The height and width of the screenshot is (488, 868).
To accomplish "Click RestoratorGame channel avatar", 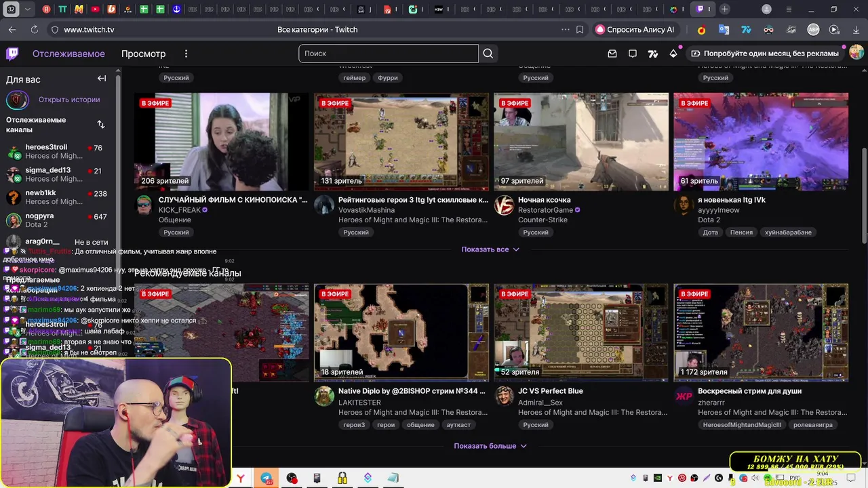I will (504, 205).
